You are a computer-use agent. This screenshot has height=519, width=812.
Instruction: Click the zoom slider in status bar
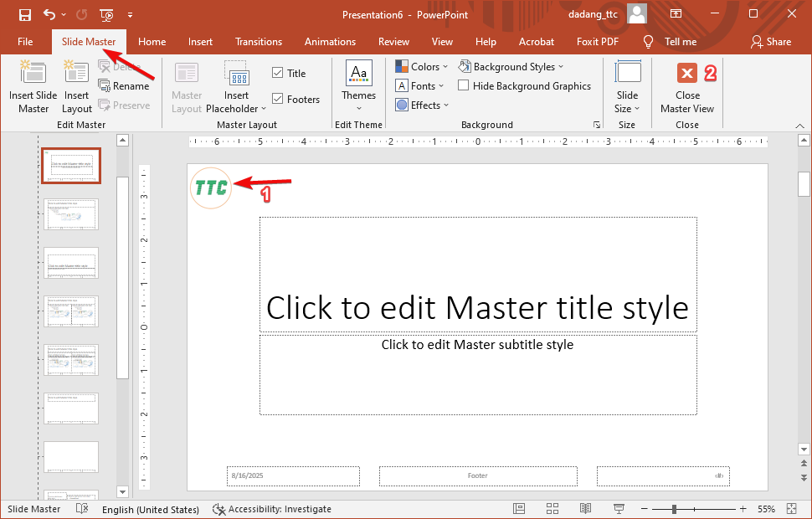coord(674,509)
